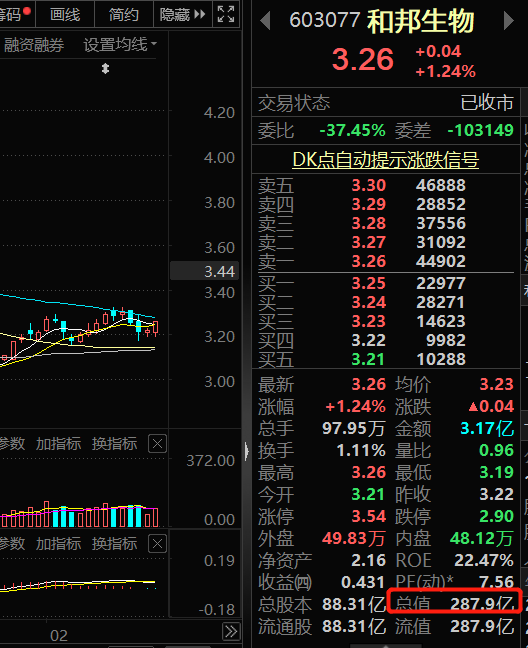Click the double-arrow icon at chart bottom
The image size is (528, 648).
(231, 631)
